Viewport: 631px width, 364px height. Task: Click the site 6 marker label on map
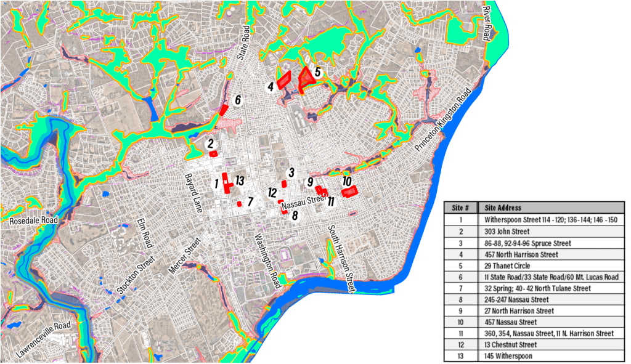click(238, 100)
